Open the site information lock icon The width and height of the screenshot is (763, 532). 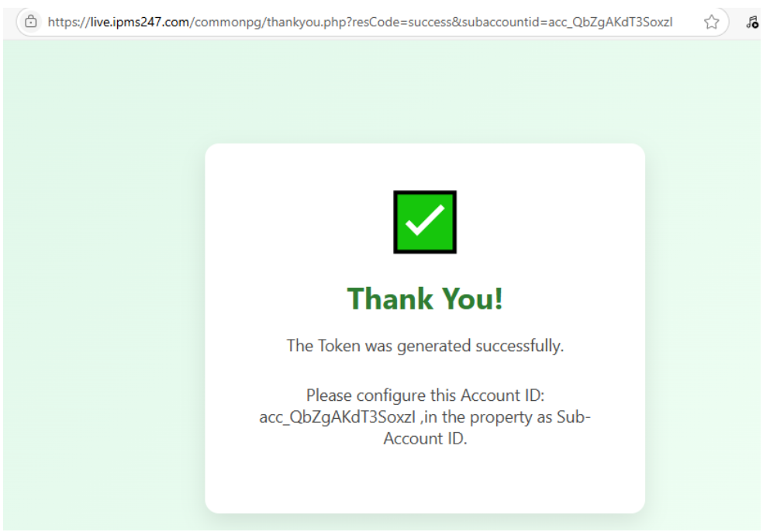tap(31, 22)
